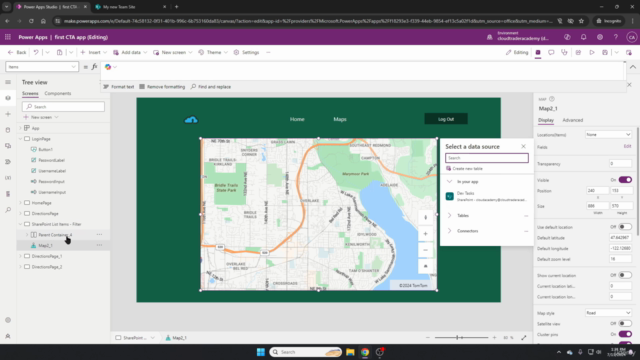
Task: Select the Display tab
Action: tap(546, 120)
